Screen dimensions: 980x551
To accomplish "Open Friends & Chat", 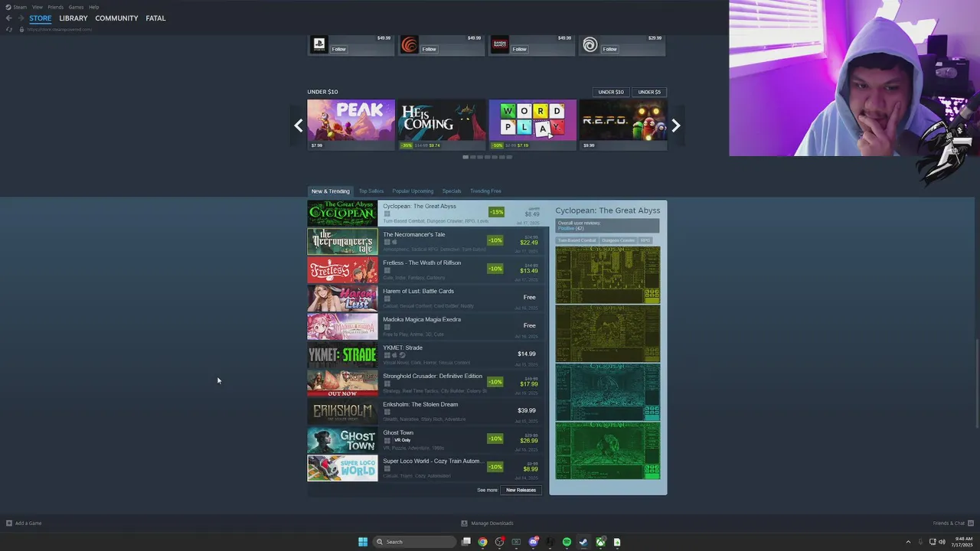I will pos(952,523).
